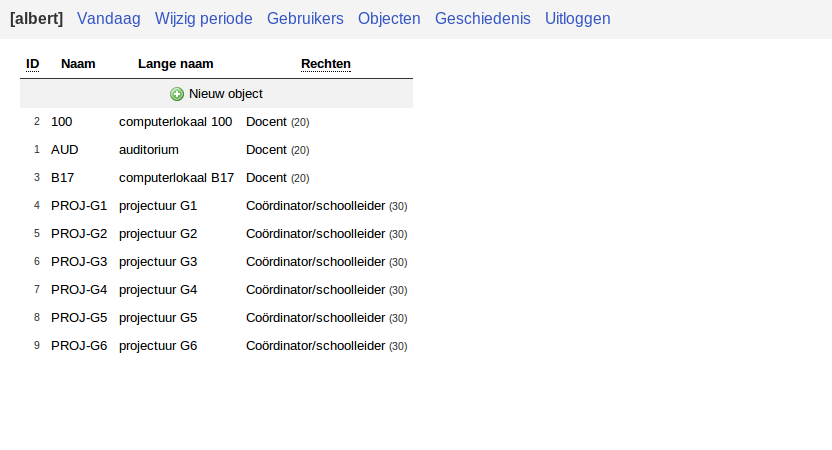Click the B17 object name
Screen dimensions: 832x450
tap(62, 178)
